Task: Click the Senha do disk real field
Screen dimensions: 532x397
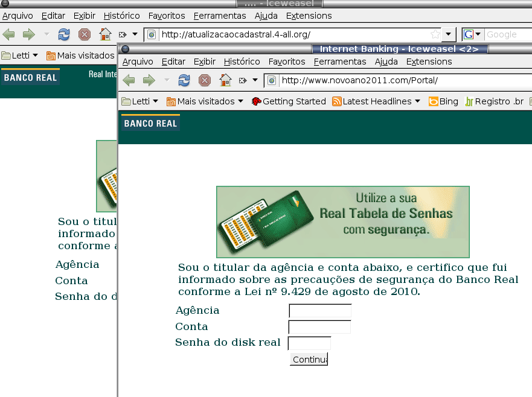Action: [x=309, y=343]
